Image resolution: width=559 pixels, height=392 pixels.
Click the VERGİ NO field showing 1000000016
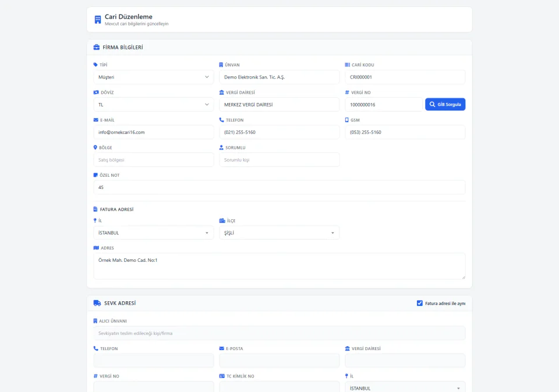pyautogui.click(x=384, y=105)
